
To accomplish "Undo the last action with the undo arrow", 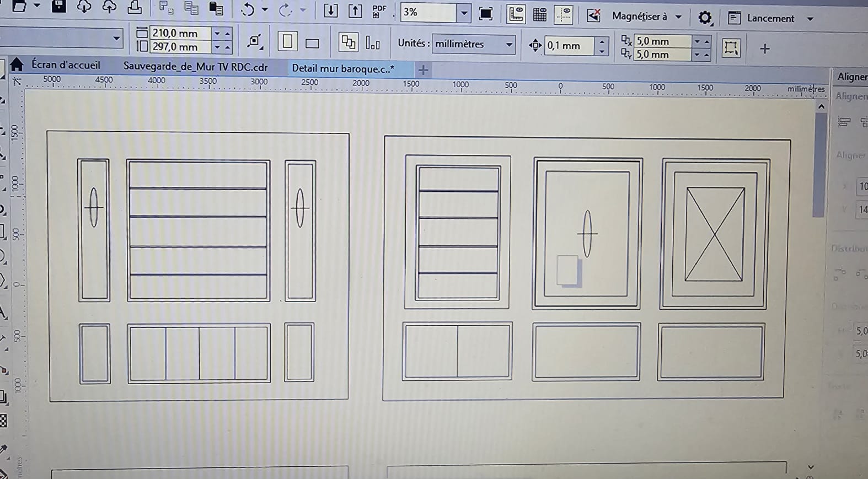I will click(x=248, y=10).
